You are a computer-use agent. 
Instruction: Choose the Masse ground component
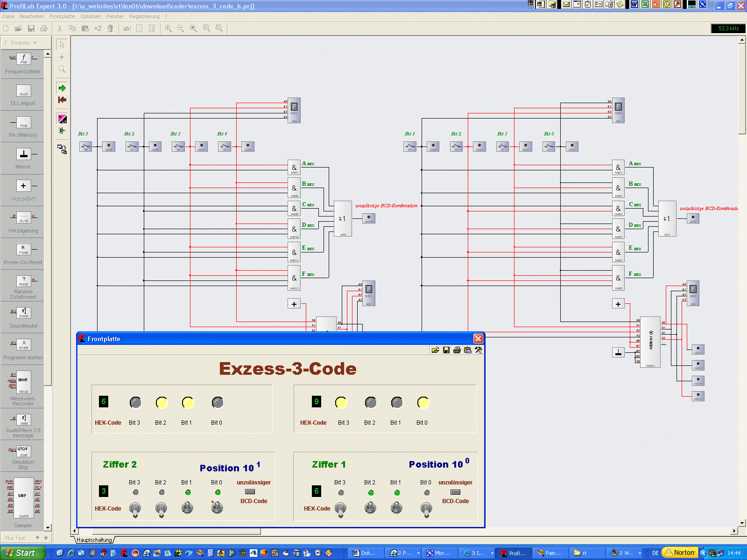(23, 158)
